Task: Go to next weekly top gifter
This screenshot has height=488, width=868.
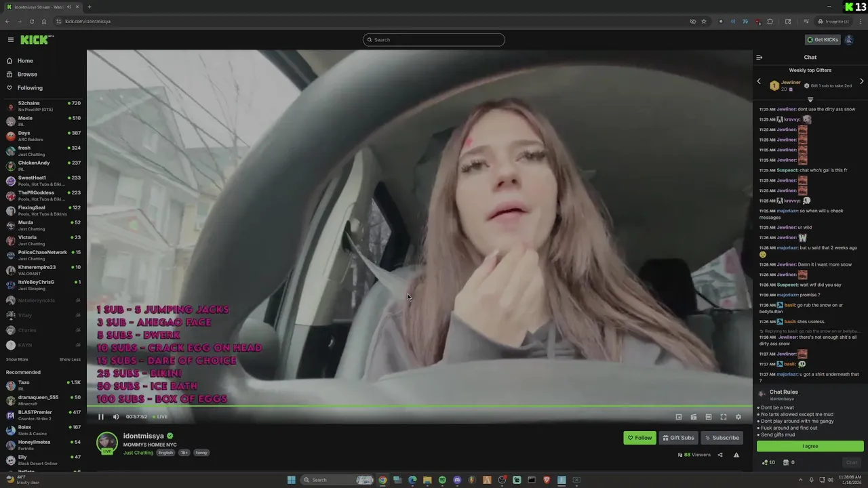Action: tap(862, 81)
